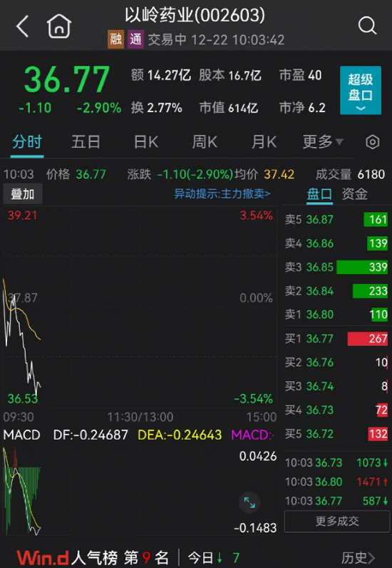Image resolution: width=392 pixels, height=568 pixels.
Task: Expand the 超级盘口 panel
Action: tap(361, 90)
